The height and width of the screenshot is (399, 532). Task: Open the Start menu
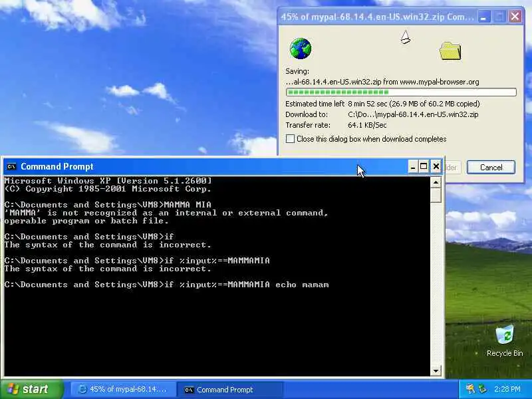point(31,389)
